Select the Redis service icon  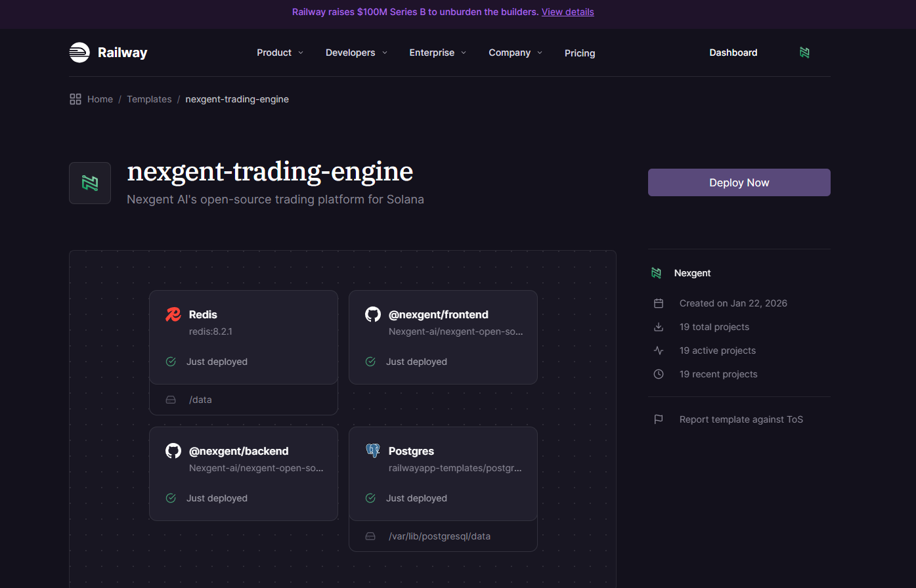point(173,314)
